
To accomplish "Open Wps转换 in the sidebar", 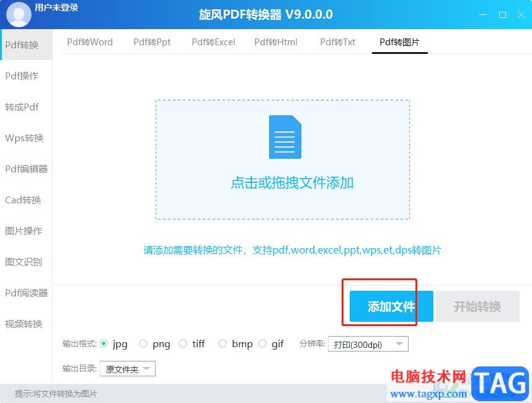I will [26, 138].
